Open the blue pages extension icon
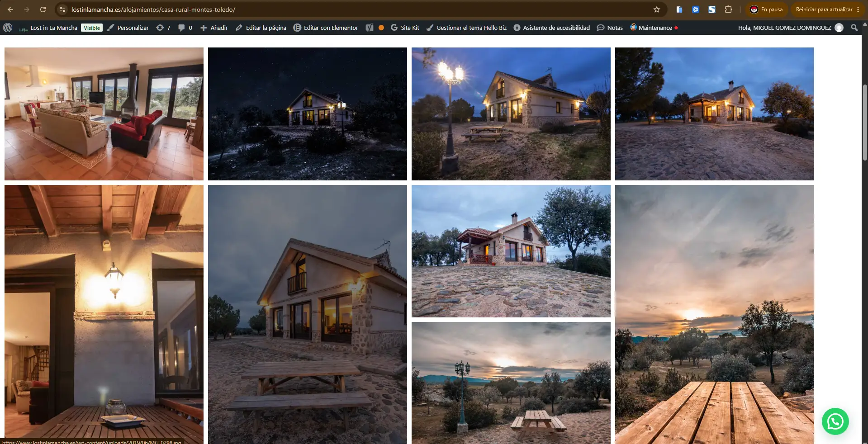868x444 pixels. click(679, 9)
